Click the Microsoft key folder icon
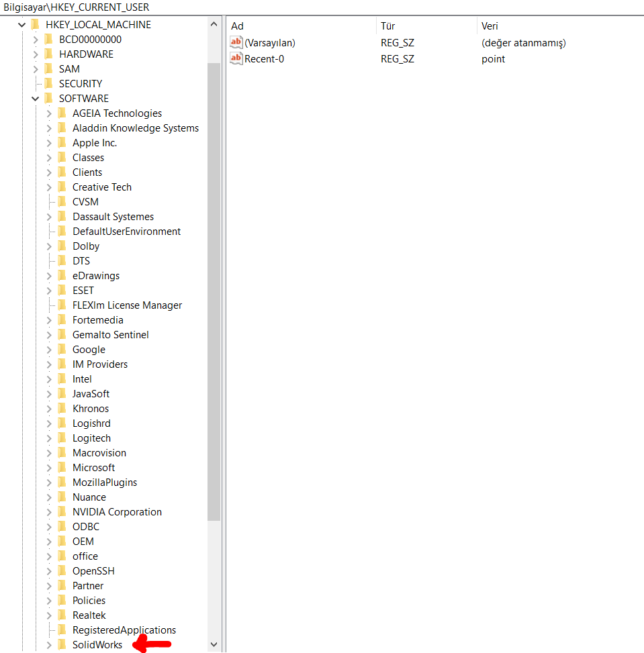 [62, 468]
